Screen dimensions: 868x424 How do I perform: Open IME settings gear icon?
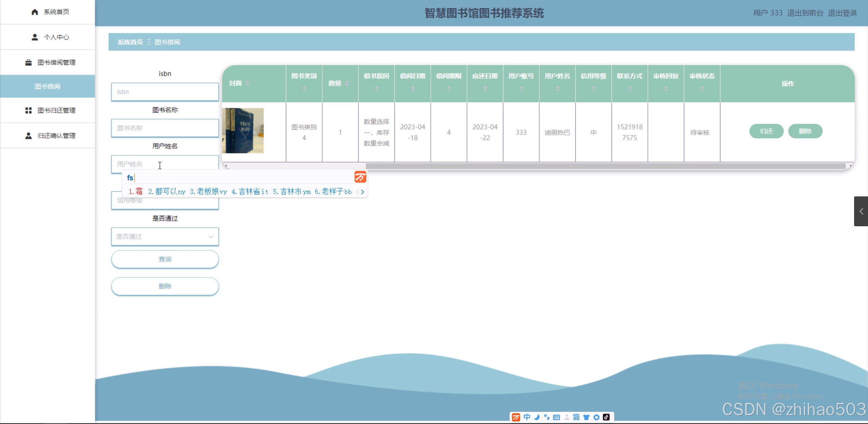(596, 417)
